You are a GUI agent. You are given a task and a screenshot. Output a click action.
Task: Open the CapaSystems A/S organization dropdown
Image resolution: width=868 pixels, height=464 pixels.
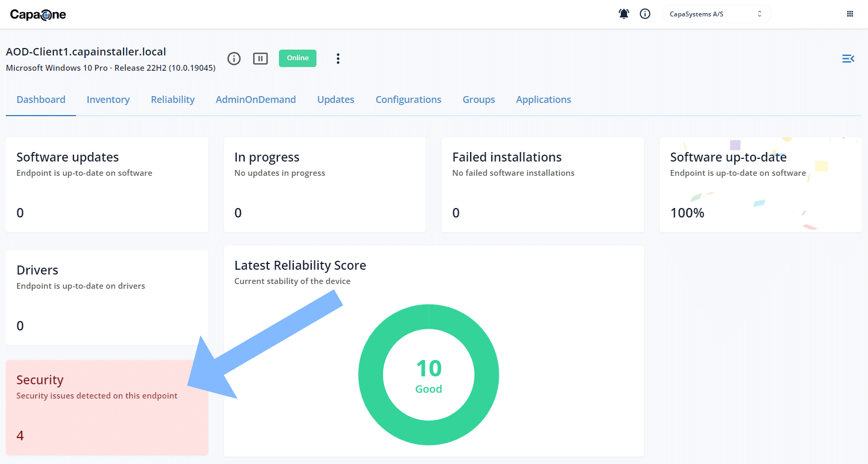pos(716,14)
